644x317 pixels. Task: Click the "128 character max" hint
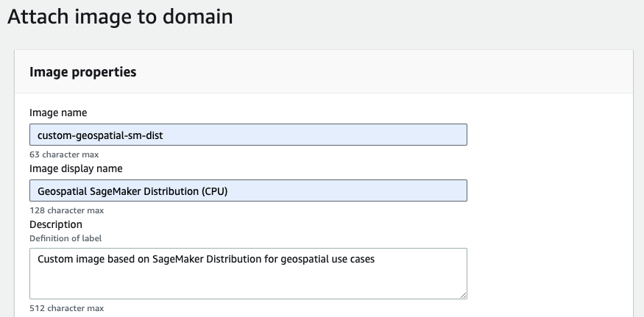point(66,210)
